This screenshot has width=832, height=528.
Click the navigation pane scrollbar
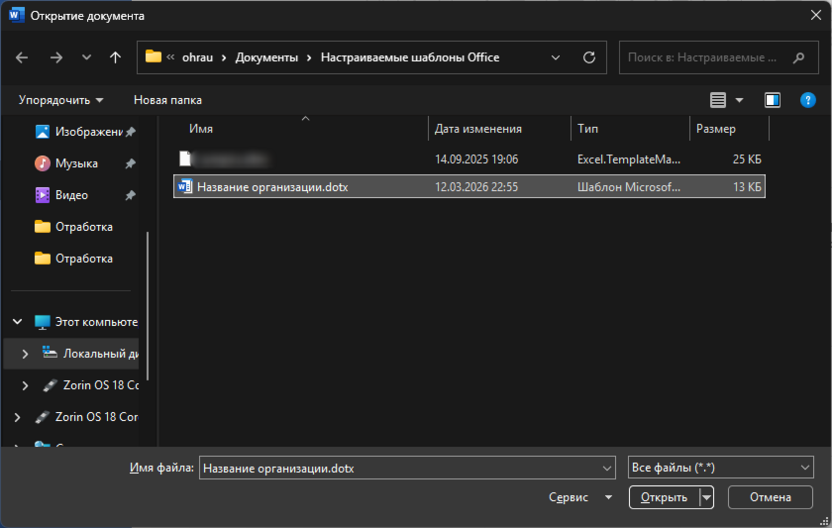[148, 306]
